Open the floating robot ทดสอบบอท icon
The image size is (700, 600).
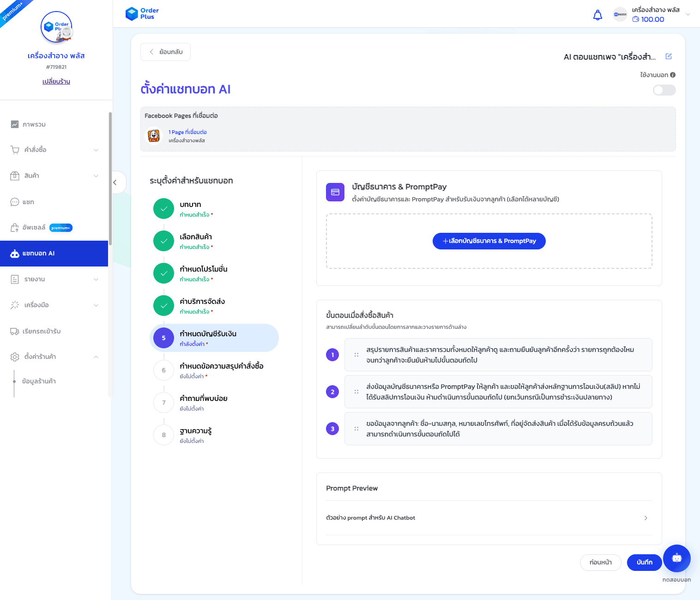click(676, 558)
